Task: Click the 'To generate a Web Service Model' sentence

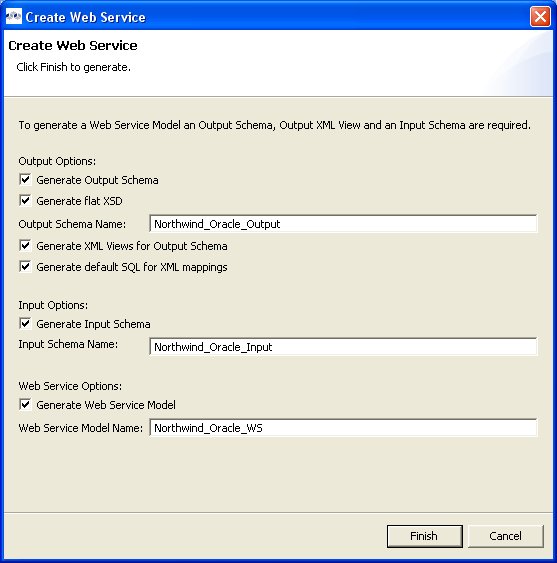Action: click(274, 125)
